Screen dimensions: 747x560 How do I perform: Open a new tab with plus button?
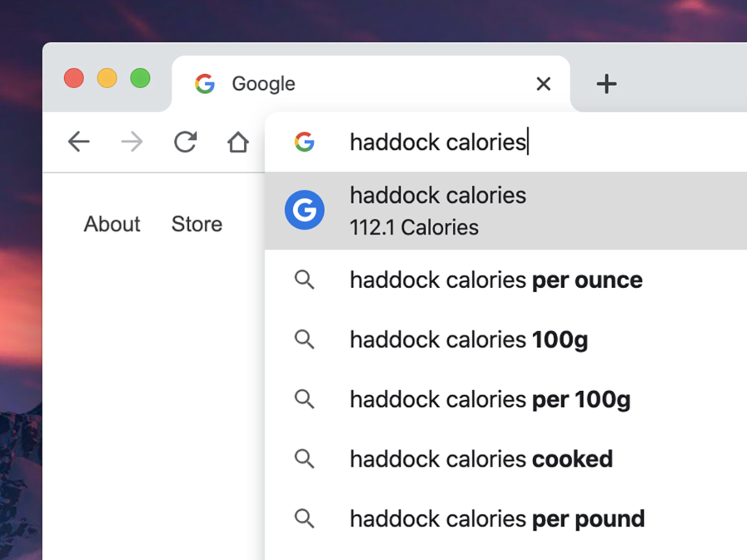[606, 84]
